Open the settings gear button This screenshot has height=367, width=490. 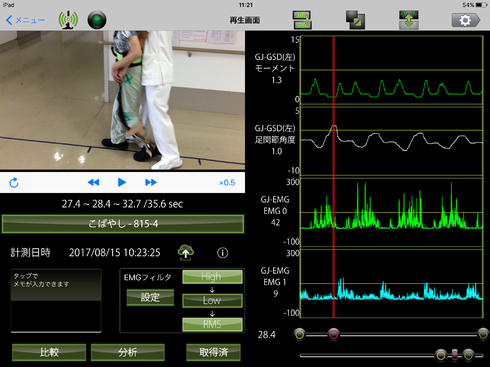pos(466,20)
